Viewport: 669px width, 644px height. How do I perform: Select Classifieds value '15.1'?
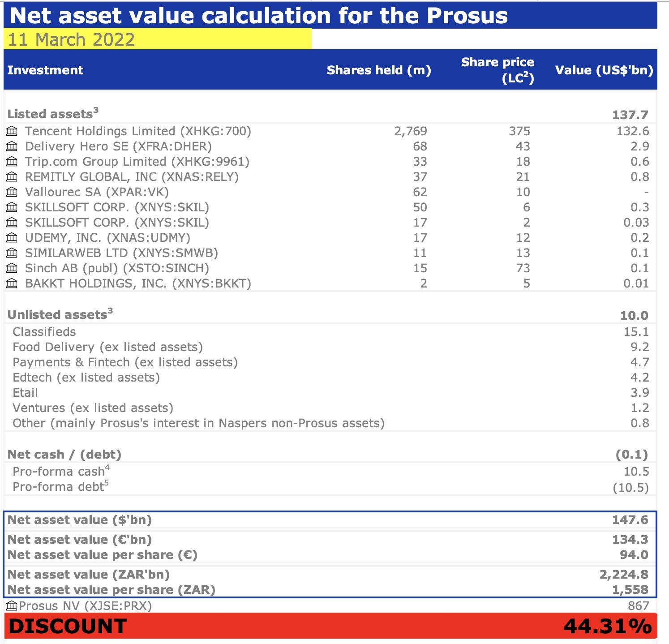click(x=636, y=332)
